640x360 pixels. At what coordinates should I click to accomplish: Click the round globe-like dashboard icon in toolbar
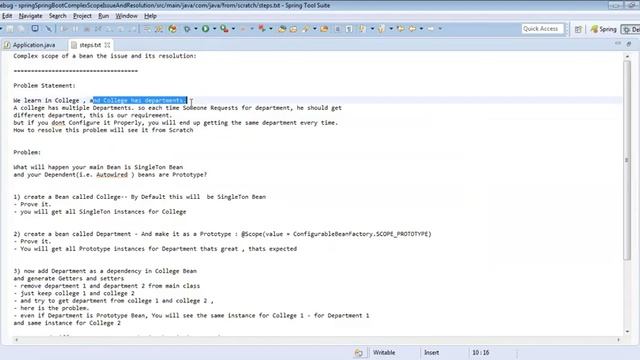[172, 29]
